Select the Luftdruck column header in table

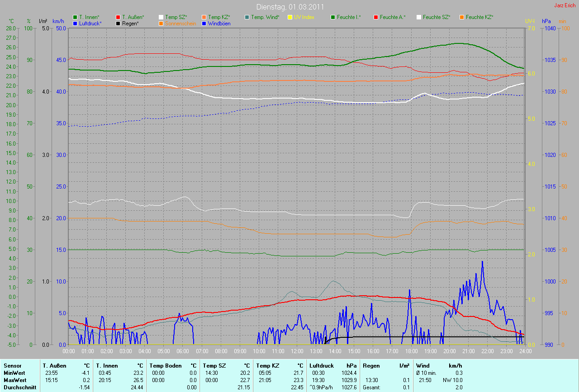pos(322,365)
